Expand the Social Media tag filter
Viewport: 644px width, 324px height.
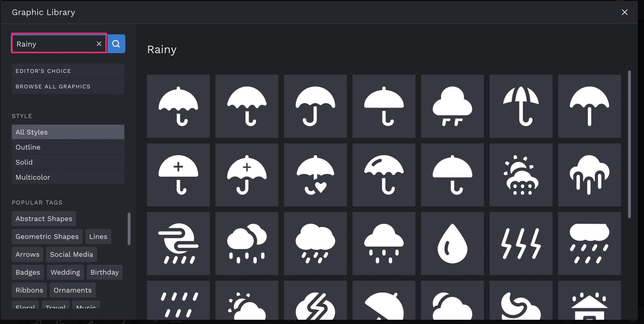click(x=71, y=254)
